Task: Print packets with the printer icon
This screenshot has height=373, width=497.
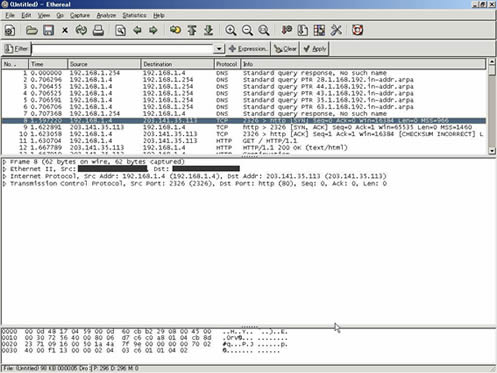Action: coord(98,31)
